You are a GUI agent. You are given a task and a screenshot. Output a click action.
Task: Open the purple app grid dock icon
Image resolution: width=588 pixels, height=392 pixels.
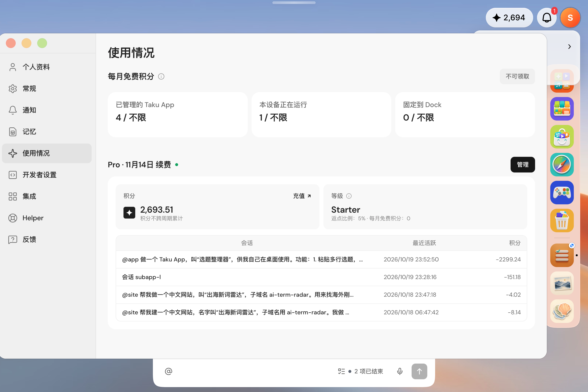562,109
